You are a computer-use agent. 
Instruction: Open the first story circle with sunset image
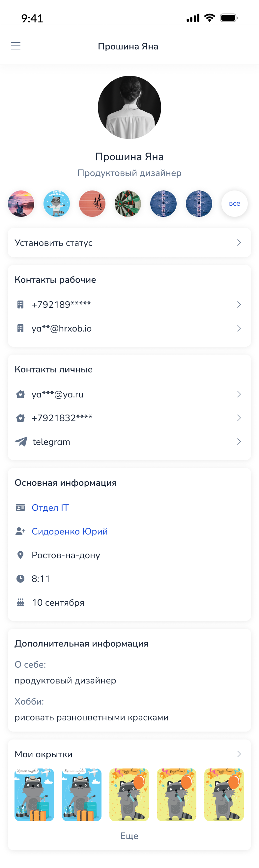[21, 204]
